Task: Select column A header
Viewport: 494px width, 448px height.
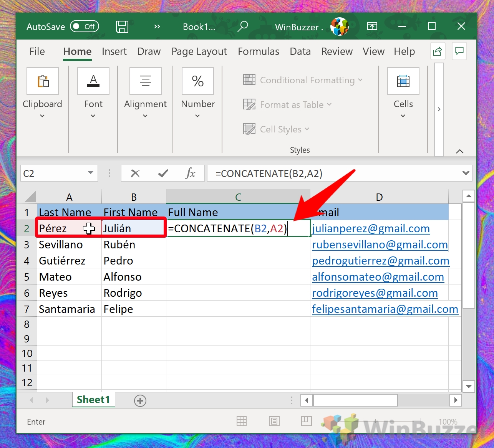Action: tap(69, 197)
